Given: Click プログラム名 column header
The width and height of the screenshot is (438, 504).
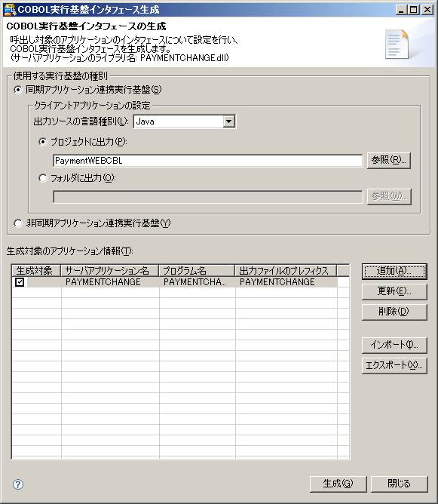Looking at the screenshot, I should tap(197, 271).
